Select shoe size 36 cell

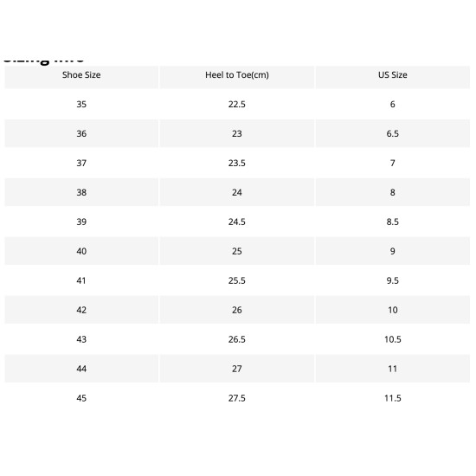coord(81,133)
